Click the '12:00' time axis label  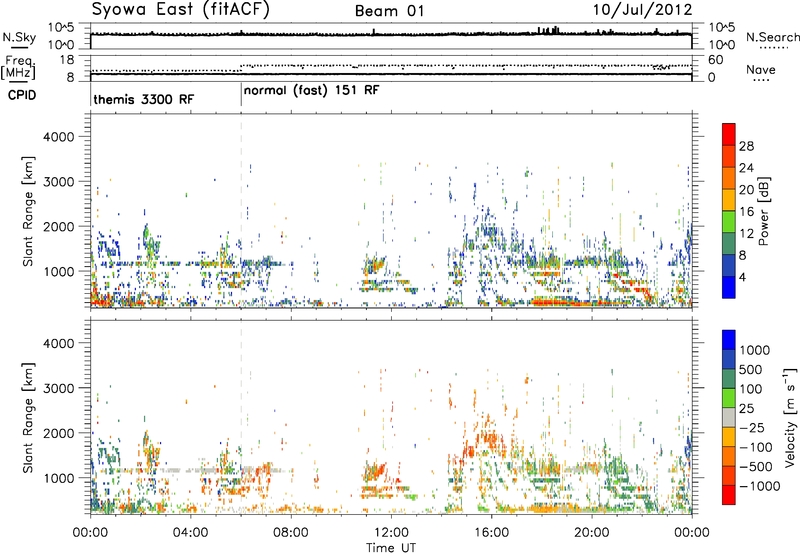pos(391,533)
